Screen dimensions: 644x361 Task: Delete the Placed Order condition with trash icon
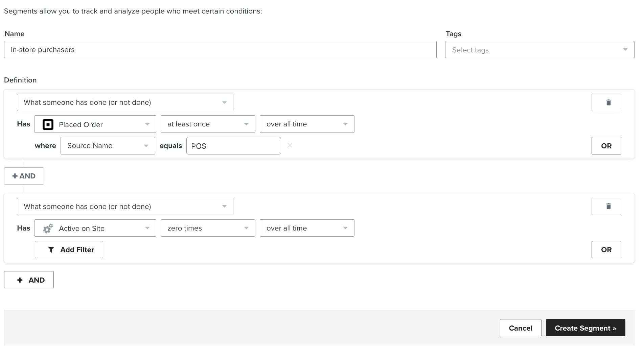(606, 102)
